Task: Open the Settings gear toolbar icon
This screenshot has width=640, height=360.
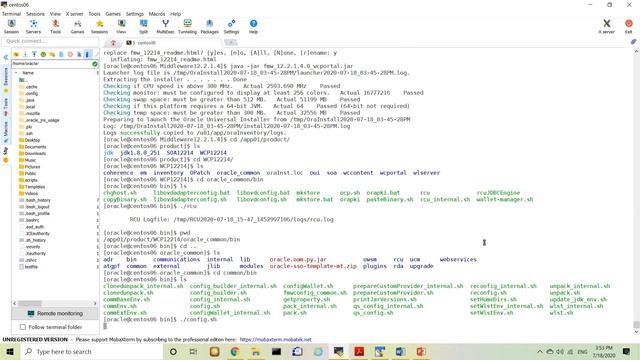Action: [x=231, y=27]
